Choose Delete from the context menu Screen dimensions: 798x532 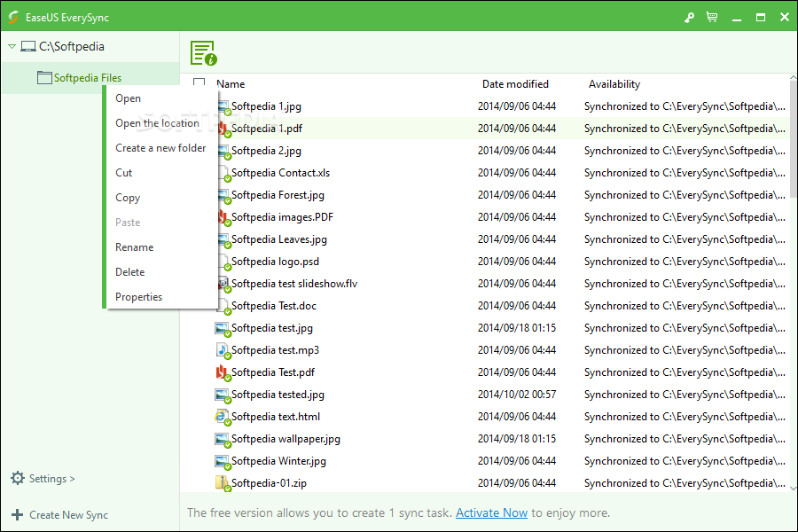(x=129, y=272)
